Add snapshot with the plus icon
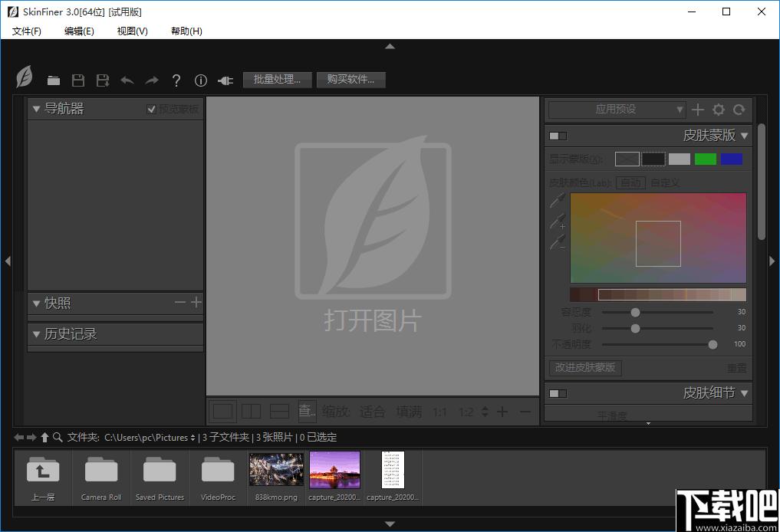 (196, 302)
